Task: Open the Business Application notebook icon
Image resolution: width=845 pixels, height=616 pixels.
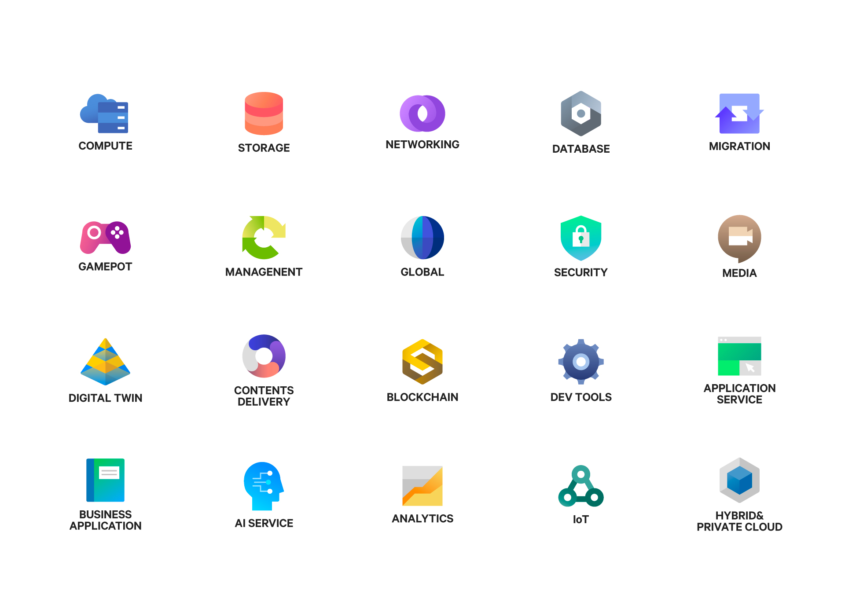Action: click(x=105, y=480)
